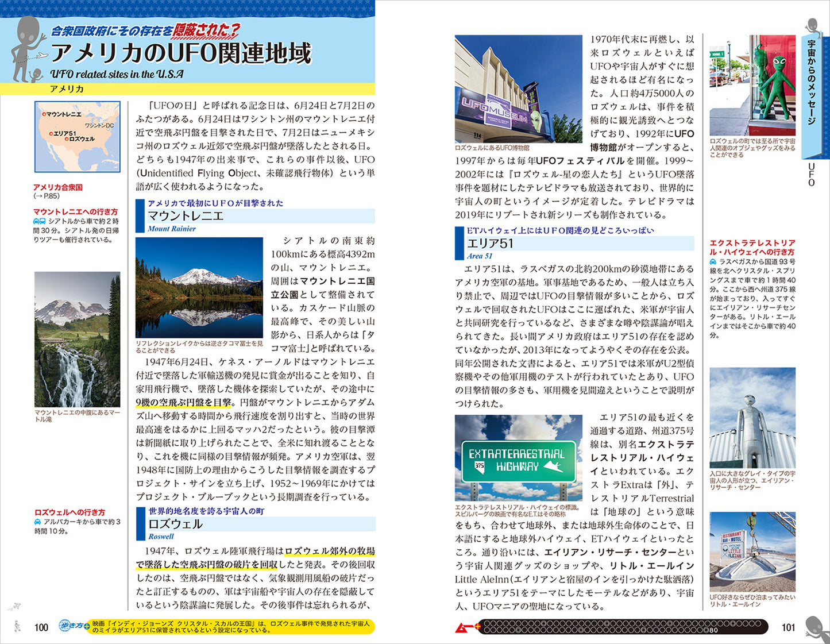Click the car icon under ロズウェルへの行き方
The image size is (830, 644).
(38, 522)
